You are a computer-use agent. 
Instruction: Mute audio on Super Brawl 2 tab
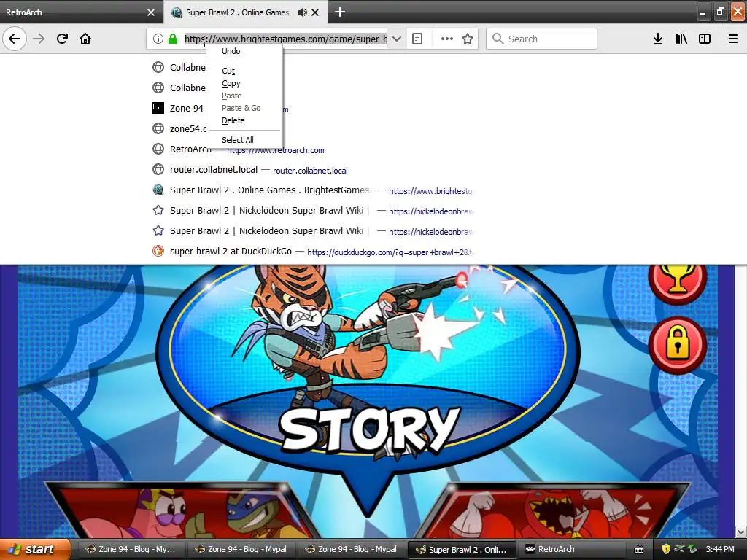[x=301, y=12]
